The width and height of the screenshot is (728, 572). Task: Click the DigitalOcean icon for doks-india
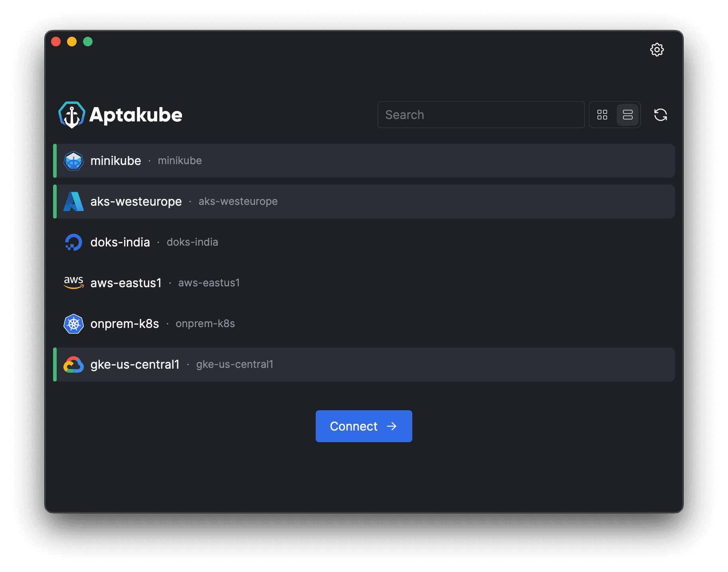(73, 242)
